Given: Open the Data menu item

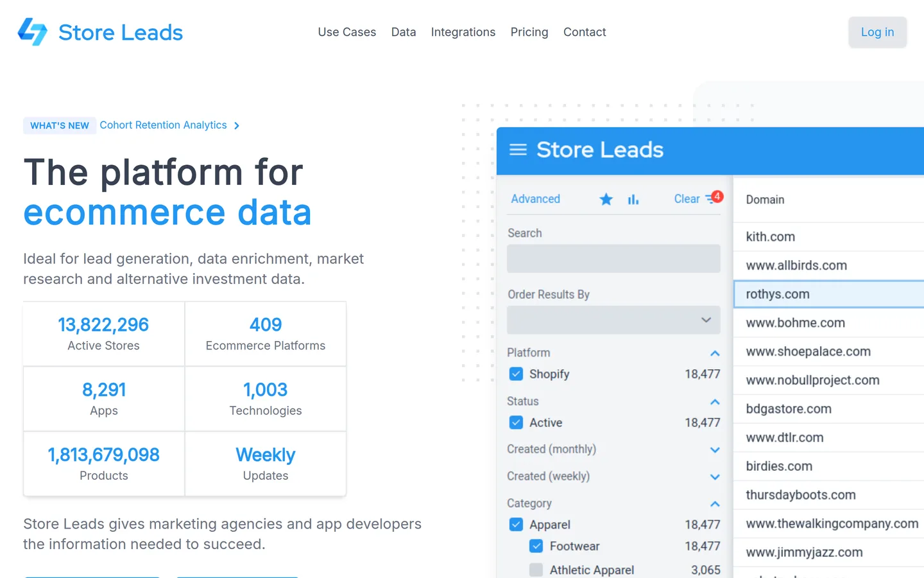Looking at the screenshot, I should point(404,32).
